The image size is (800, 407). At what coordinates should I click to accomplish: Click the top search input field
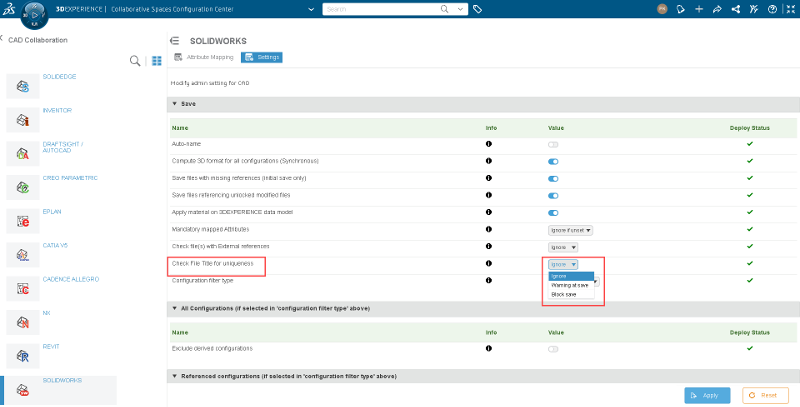pos(381,9)
